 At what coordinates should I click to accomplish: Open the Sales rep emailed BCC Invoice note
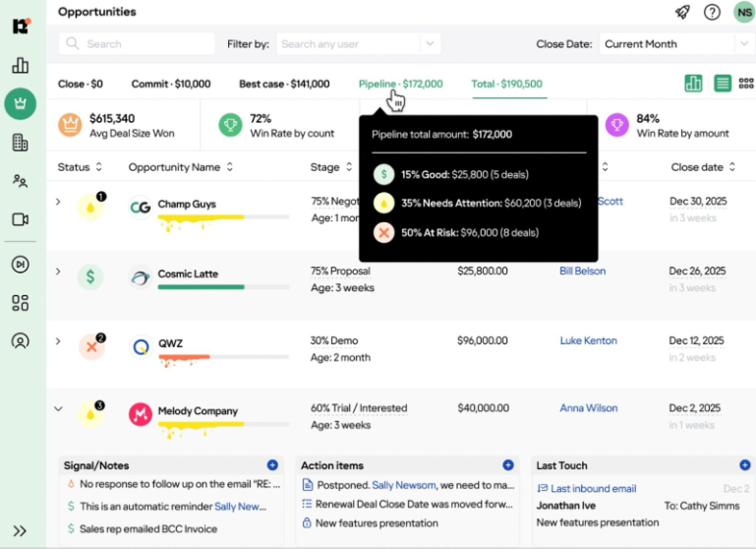[x=148, y=528]
